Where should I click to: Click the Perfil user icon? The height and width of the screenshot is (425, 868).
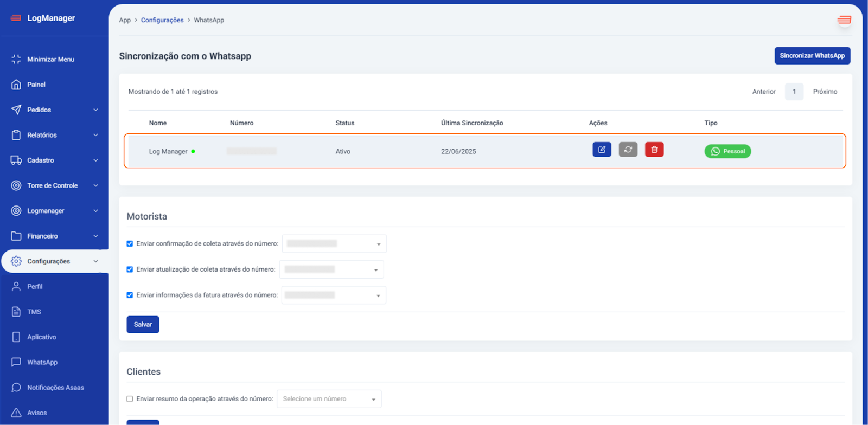[x=16, y=286]
